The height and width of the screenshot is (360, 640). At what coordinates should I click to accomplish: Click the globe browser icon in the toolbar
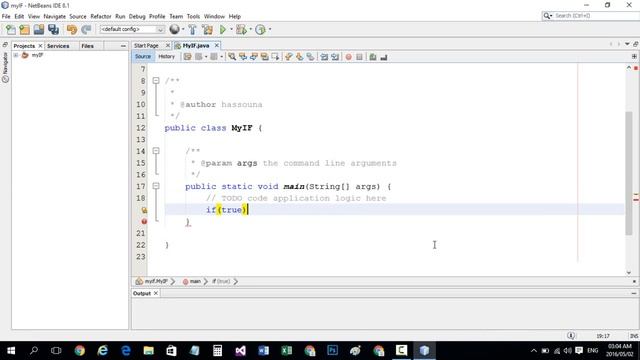[x=174, y=29]
